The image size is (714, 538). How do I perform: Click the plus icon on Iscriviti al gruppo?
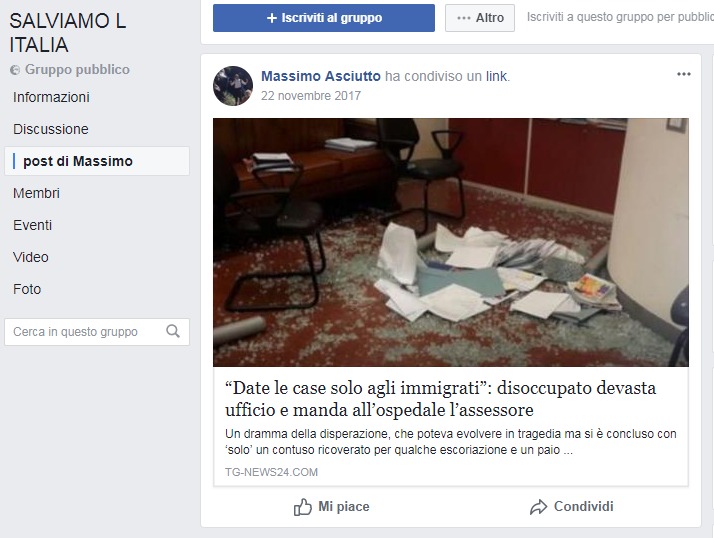pos(272,18)
